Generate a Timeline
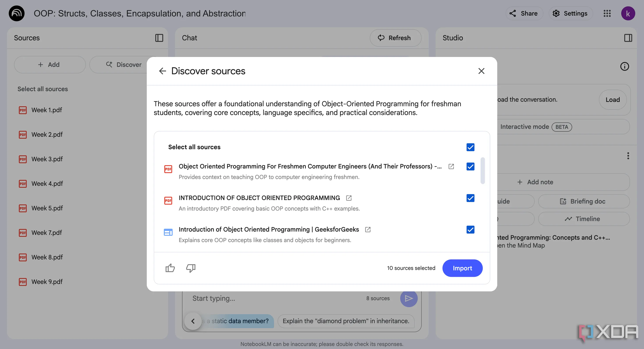Viewport: 644px width, 349px height. 584,219
